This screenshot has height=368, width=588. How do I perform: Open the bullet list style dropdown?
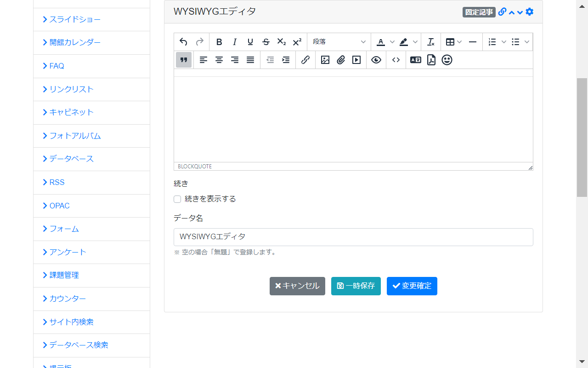(526, 41)
